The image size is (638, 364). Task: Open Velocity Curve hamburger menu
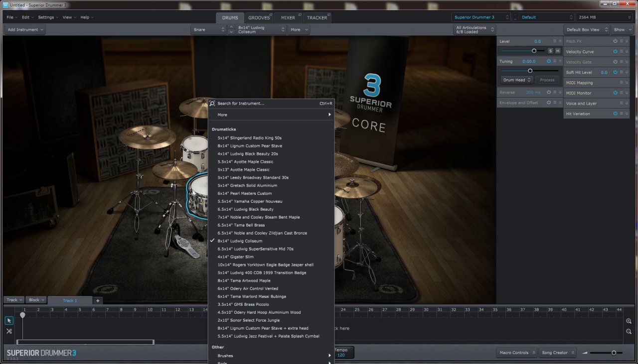[x=622, y=51]
